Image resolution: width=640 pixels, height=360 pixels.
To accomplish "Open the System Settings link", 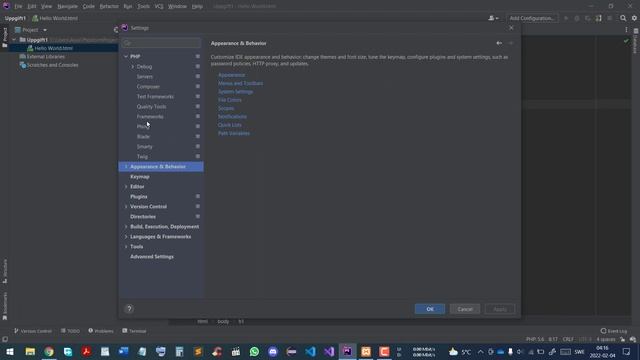I will click(x=236, y=92).
